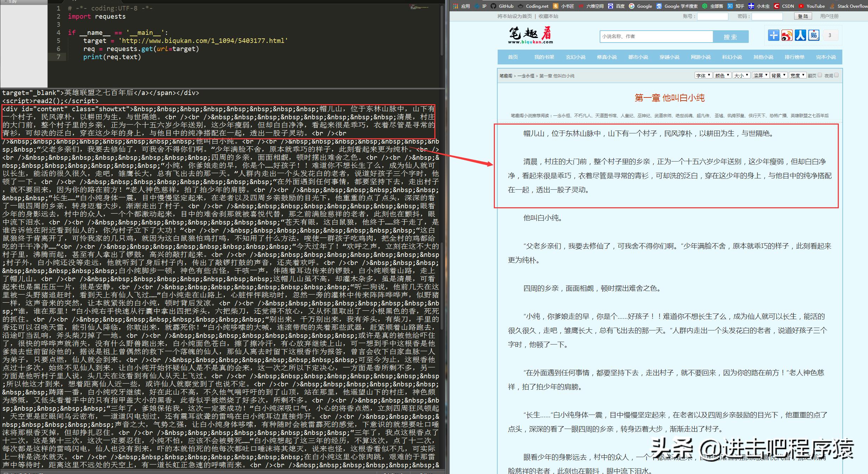Open the 小木虫 bookmark
Screen dimensions: 868x474
coord(759,6)
